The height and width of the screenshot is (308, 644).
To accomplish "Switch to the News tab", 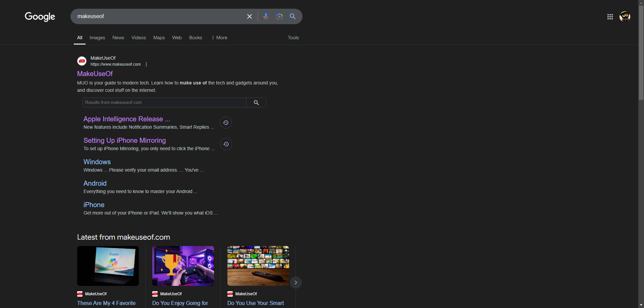I will tap(118, 38).
